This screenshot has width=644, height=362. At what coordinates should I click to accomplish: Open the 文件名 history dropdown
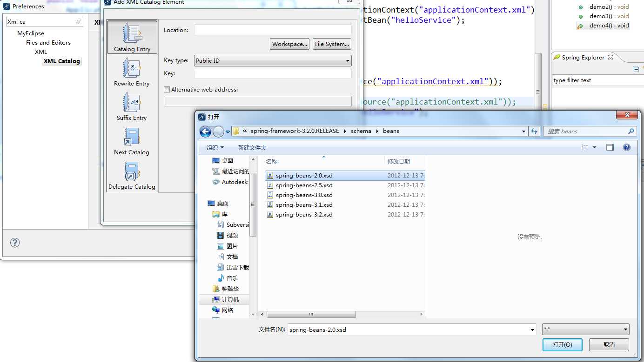pos(533,329)
